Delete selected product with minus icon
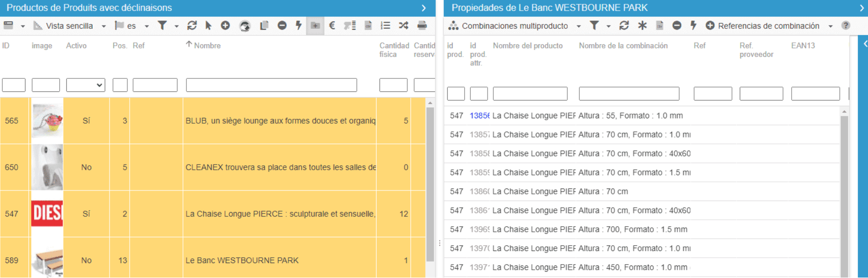The height and width of the screenshot is (278, 868). click(282, 25)
